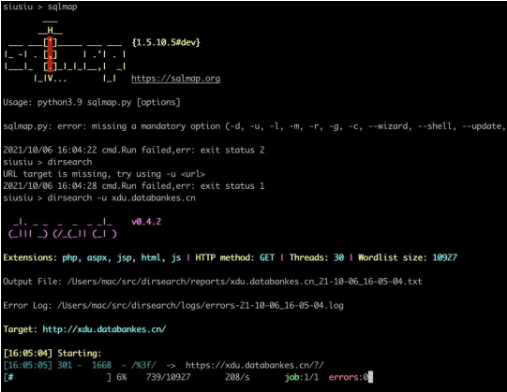Click the Threads 30 value
Image resolution: width=507 pixels, height=392 pixels.
[x=339, y=257]
